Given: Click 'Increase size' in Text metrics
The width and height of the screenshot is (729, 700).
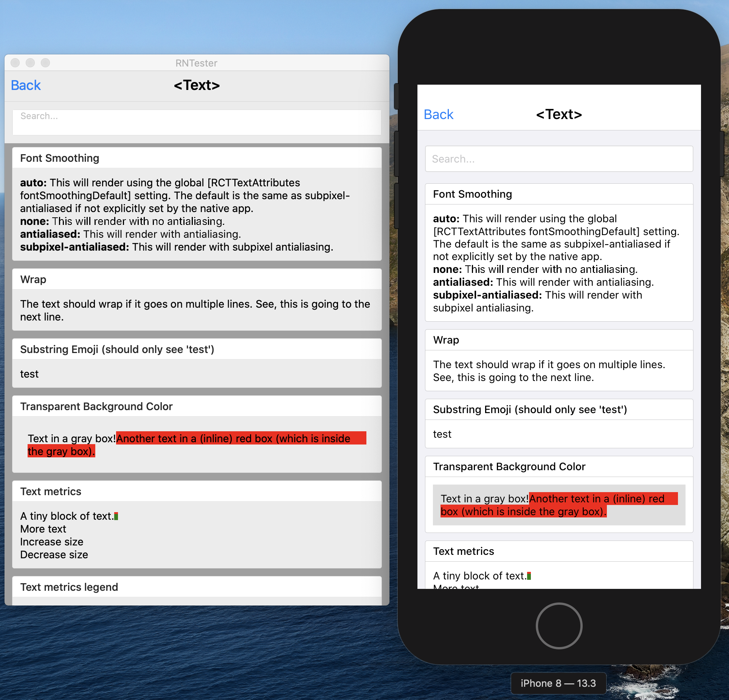Looking at the screenshot, I should pyautogui.click(x=52, y=542).
